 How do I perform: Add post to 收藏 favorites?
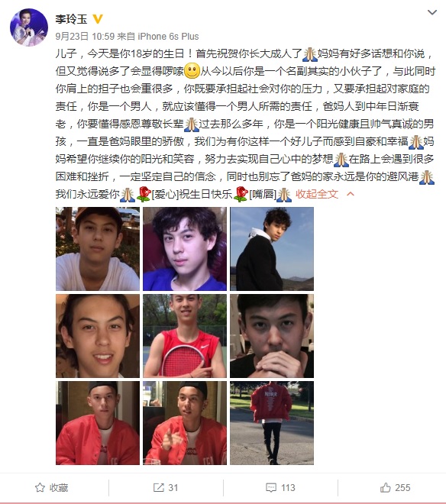pyautogui.click(x=51, y=488)
